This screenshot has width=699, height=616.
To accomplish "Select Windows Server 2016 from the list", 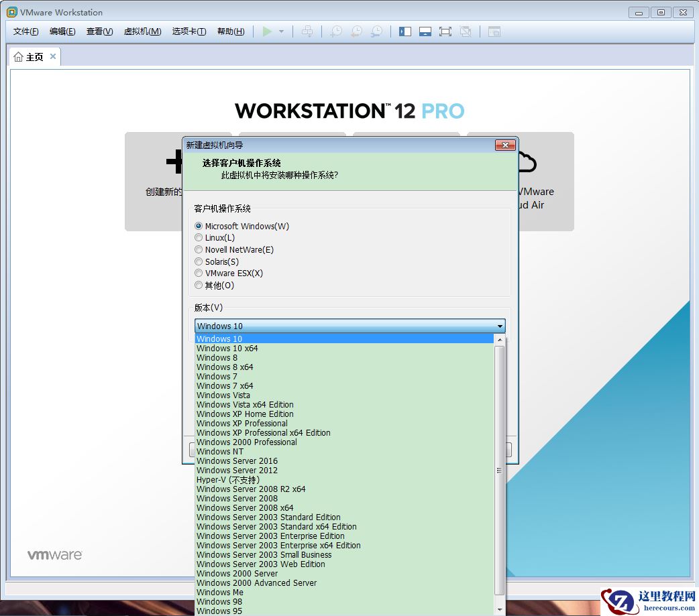I will coord(237,460).
